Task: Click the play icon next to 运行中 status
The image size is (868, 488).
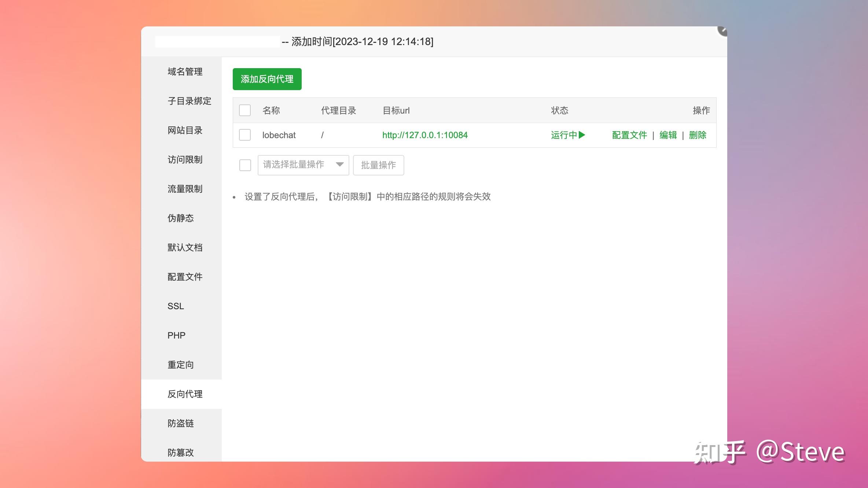Action: (581, 135)
